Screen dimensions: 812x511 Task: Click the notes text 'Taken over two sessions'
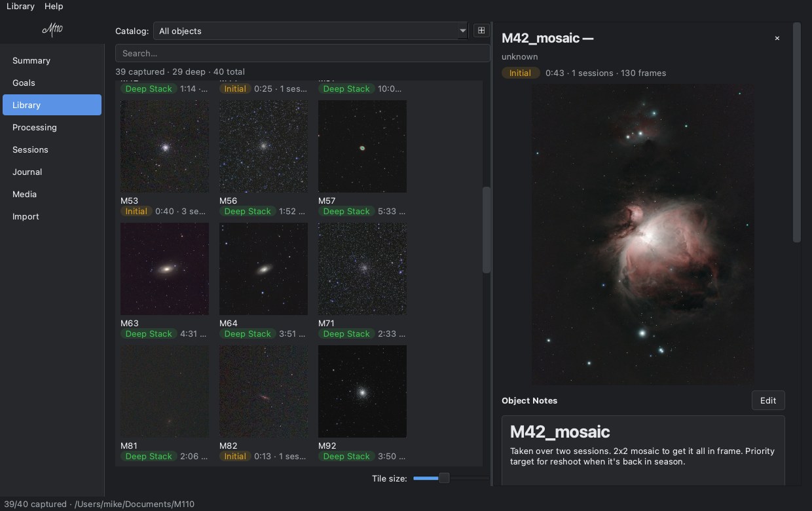pos(561,451)
